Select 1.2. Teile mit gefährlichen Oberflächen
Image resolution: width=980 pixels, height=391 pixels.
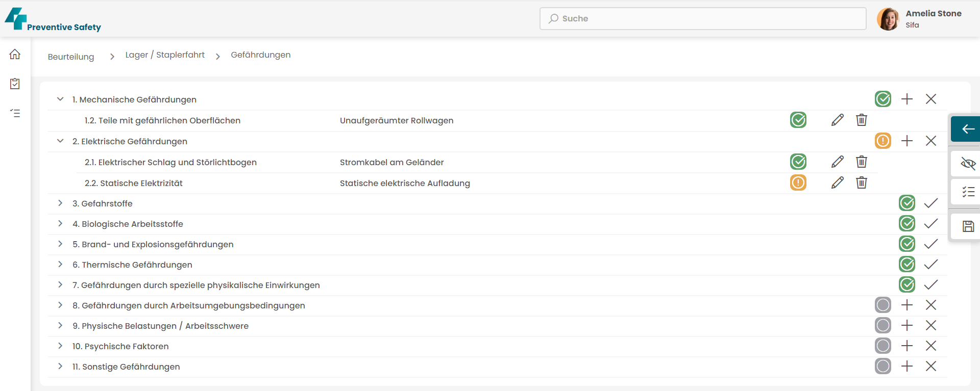162,120
